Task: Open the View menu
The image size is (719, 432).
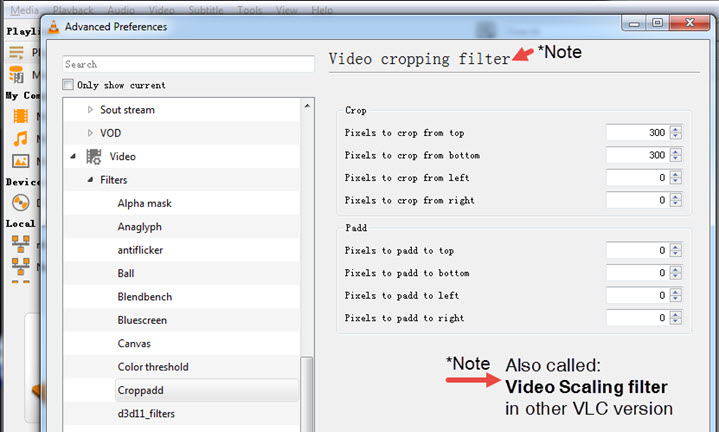Action: coord(287,10)
